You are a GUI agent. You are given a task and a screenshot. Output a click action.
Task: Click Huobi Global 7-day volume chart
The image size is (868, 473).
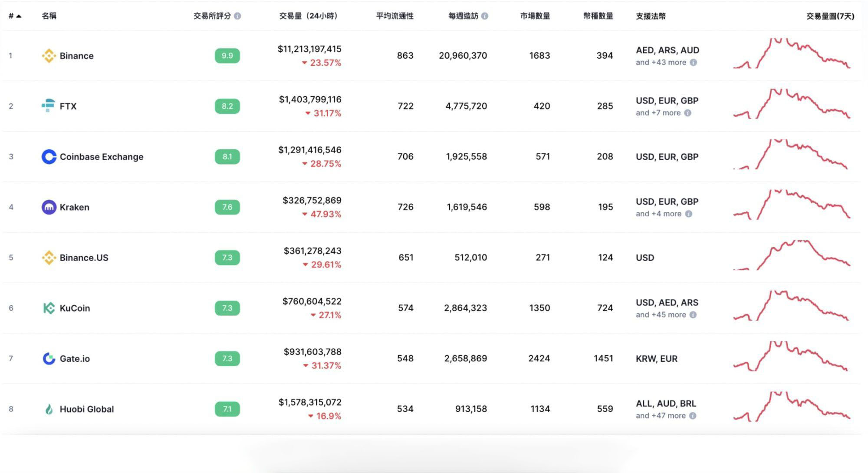(792, 407)
